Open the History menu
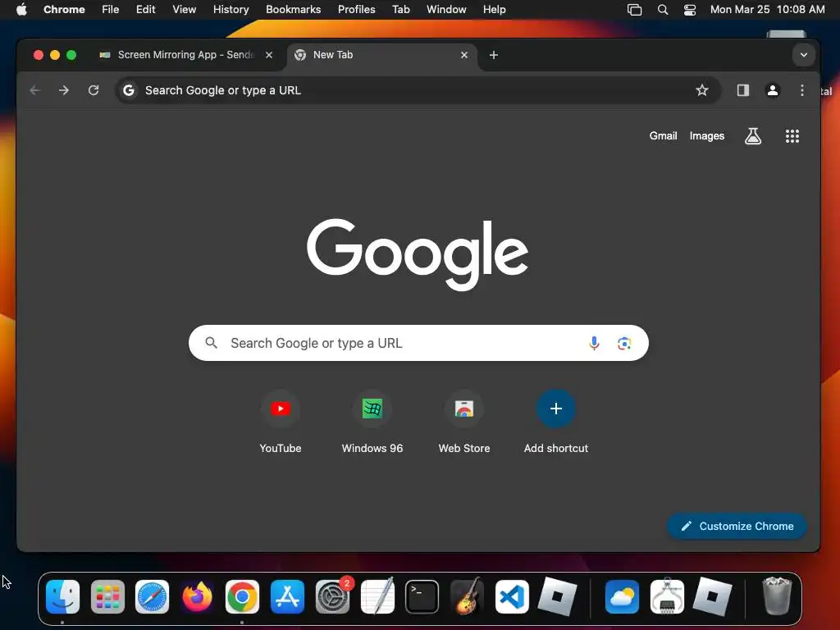840x630 pixels. [231, 10]
